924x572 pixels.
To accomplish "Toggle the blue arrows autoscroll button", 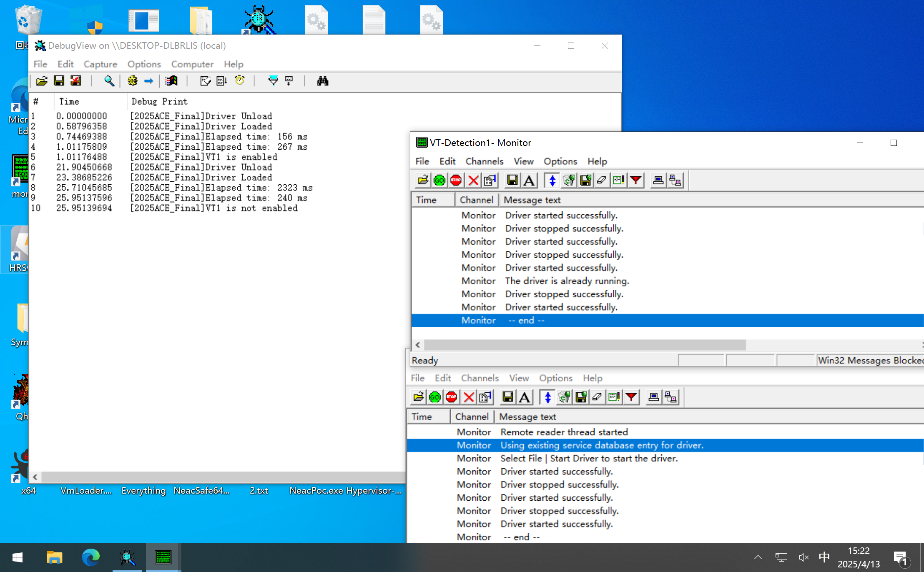I will [552, 180].
